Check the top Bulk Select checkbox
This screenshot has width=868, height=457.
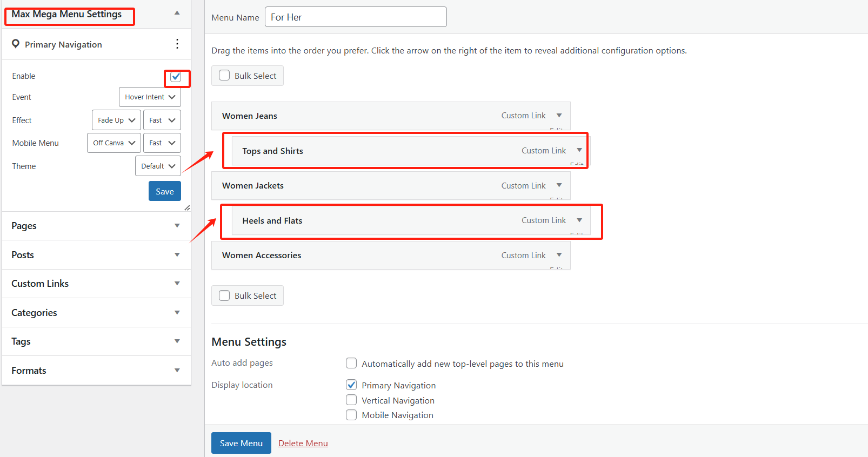point(224,76)
